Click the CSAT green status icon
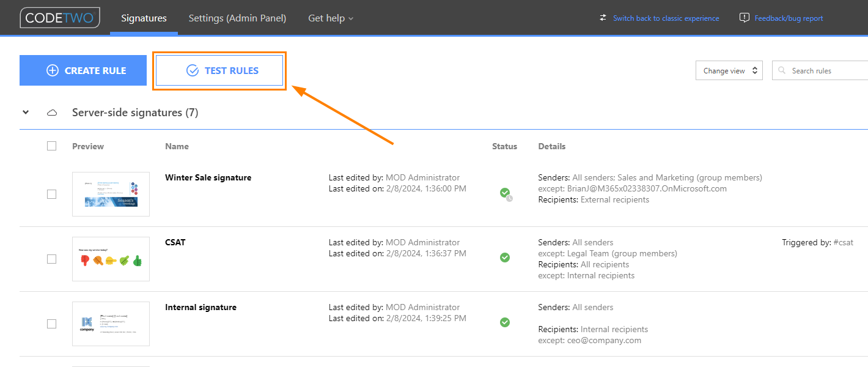The image size is (868, 367). tap(505, 258)
